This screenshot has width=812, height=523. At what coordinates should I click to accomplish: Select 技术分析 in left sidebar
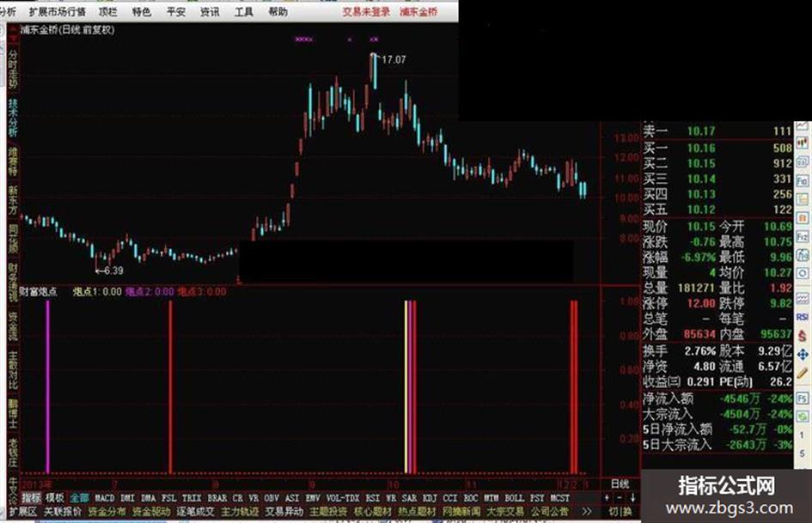(12, 118)
